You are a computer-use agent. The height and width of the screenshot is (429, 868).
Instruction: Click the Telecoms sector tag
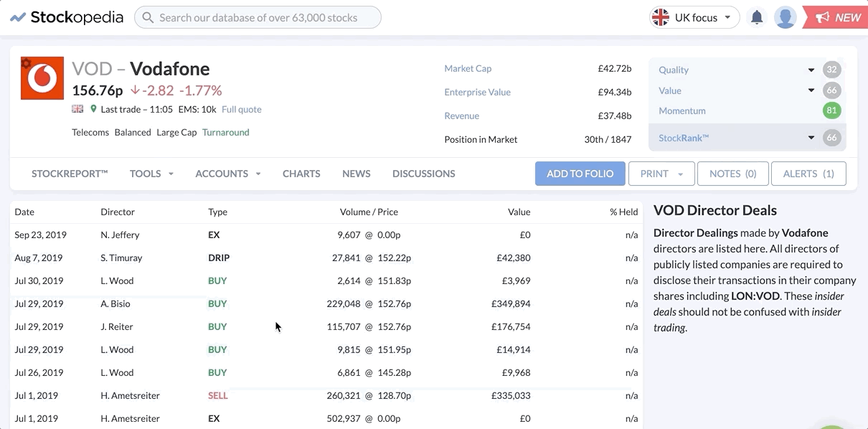tap(90, 132)
